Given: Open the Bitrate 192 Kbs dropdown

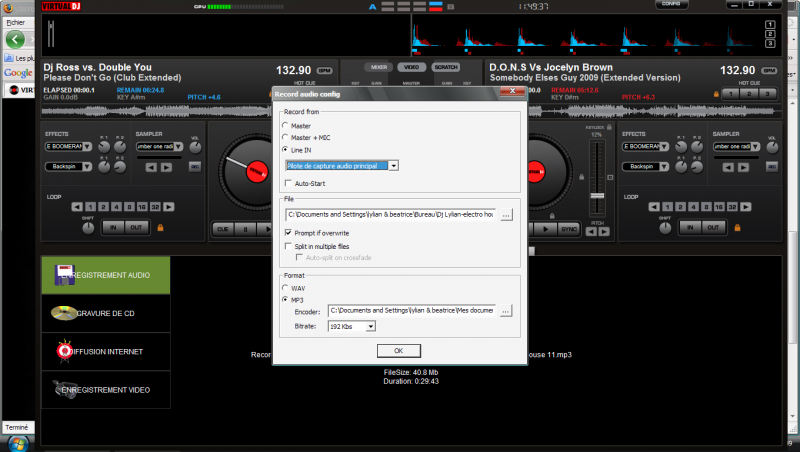Looking at the screenshot, I should [x=370, y=326].
